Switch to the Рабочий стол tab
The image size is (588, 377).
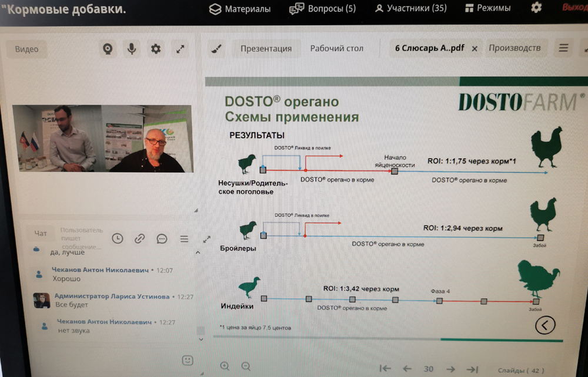click(337, 48)
